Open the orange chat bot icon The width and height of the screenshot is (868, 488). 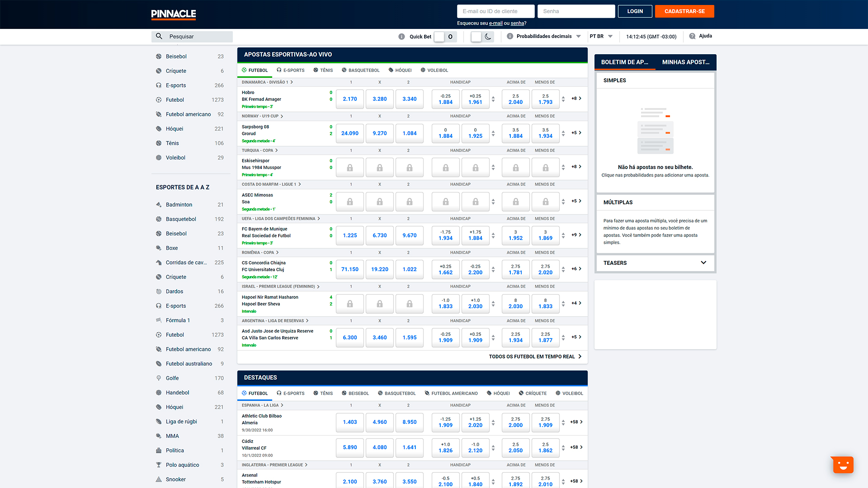(843, 465)
